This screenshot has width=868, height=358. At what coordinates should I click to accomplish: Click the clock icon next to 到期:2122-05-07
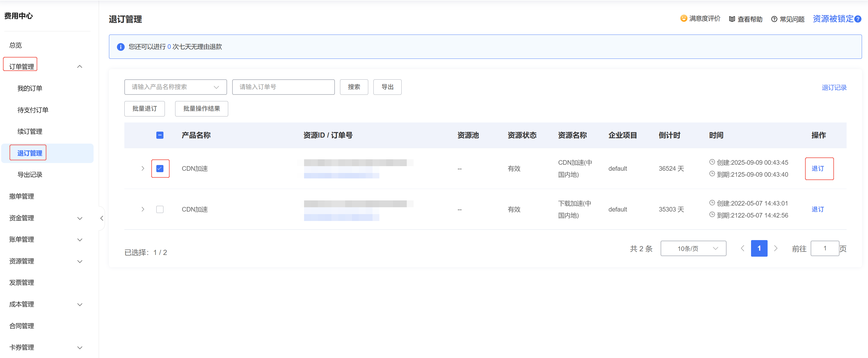tap(712, 214)
